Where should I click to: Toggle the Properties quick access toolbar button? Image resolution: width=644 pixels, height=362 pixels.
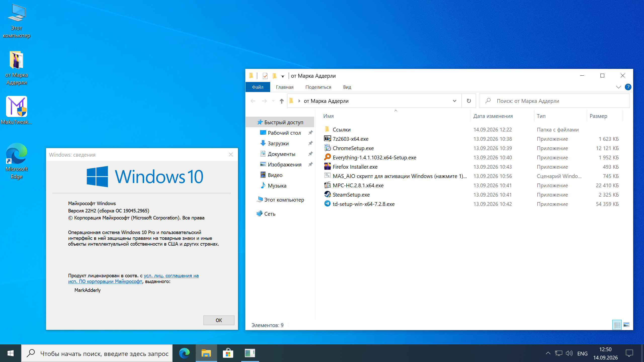(265, 76)
